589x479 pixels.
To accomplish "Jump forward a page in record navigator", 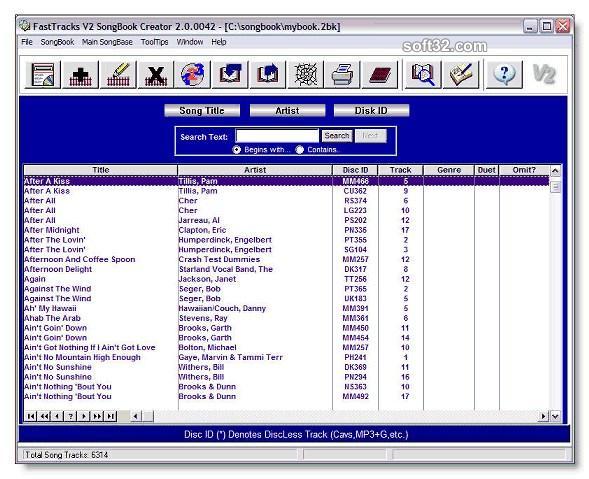I will [x=97, y=416].
